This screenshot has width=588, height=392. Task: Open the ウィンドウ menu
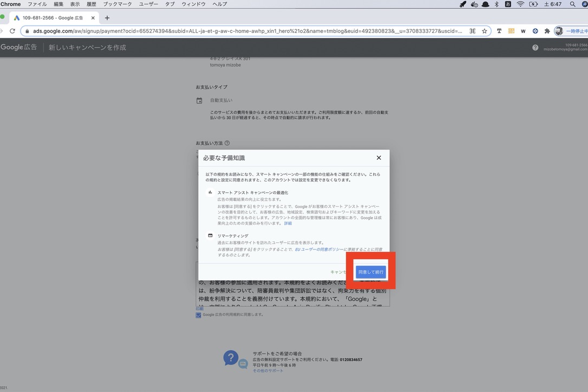point(193,4)
